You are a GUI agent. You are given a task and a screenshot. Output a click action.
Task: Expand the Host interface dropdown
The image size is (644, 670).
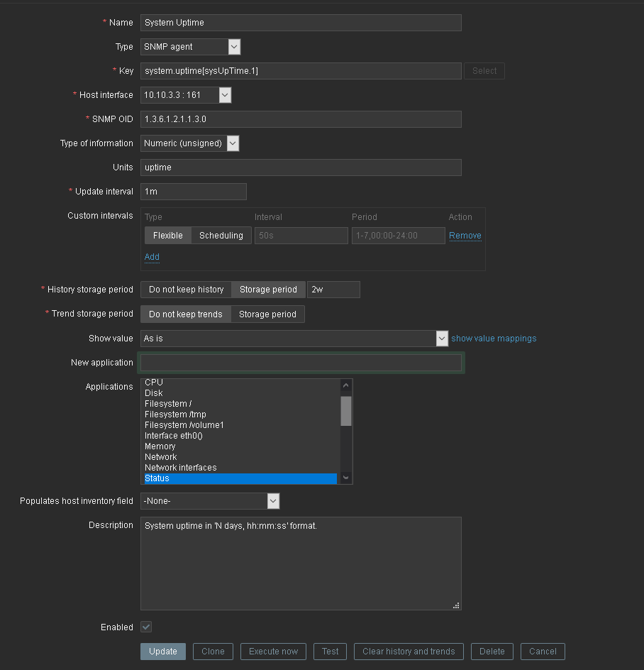[x=186, y=95]
